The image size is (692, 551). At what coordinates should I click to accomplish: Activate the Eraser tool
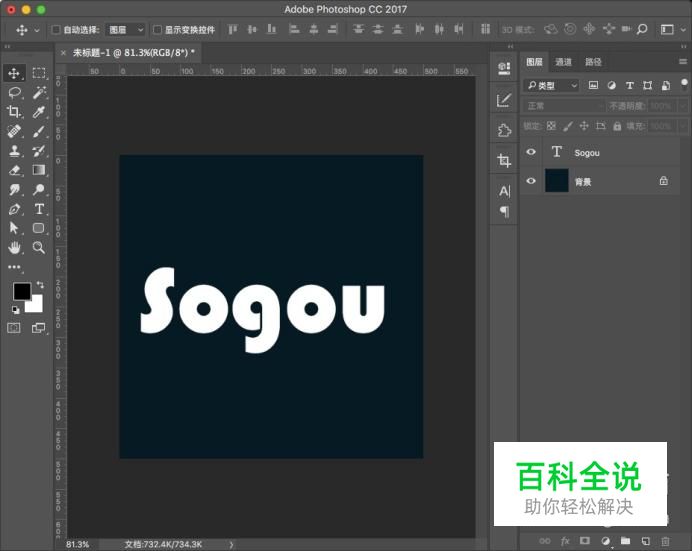pyautogui.click(x=15, y=170)
